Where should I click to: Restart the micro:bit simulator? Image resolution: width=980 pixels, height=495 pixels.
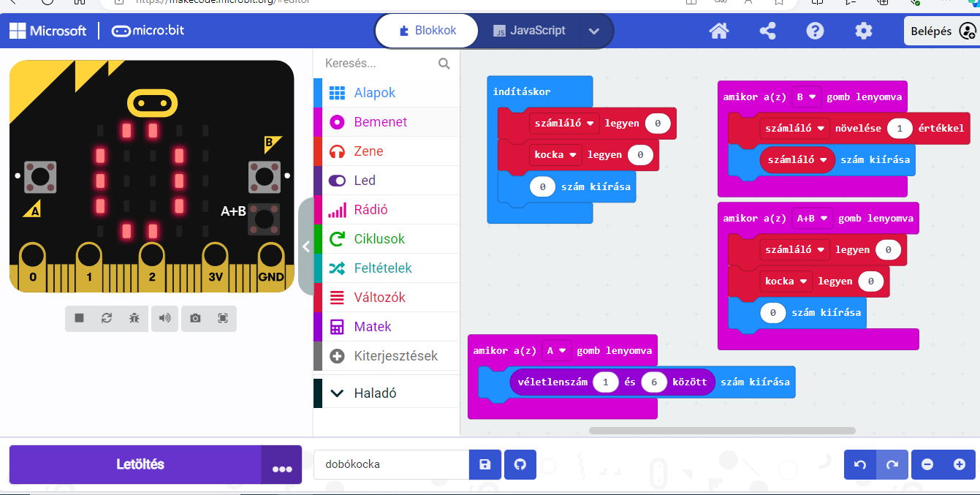[107, 318]
